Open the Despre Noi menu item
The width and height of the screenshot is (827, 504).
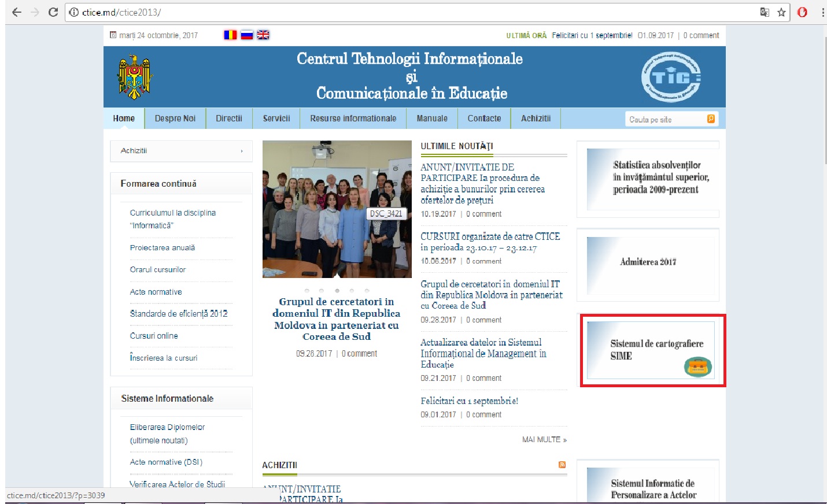click(175, 118)
